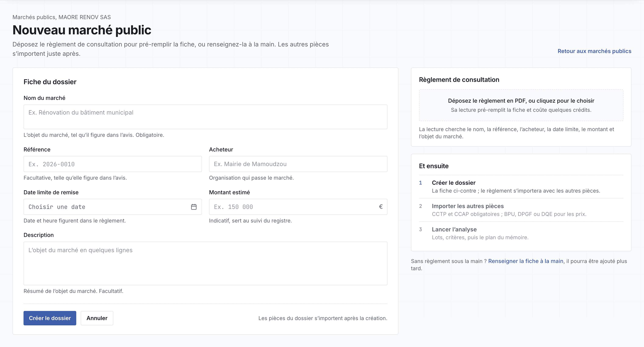Click the Référence label
This screenshot has height=347, width=644.
[x=37, y=150]
